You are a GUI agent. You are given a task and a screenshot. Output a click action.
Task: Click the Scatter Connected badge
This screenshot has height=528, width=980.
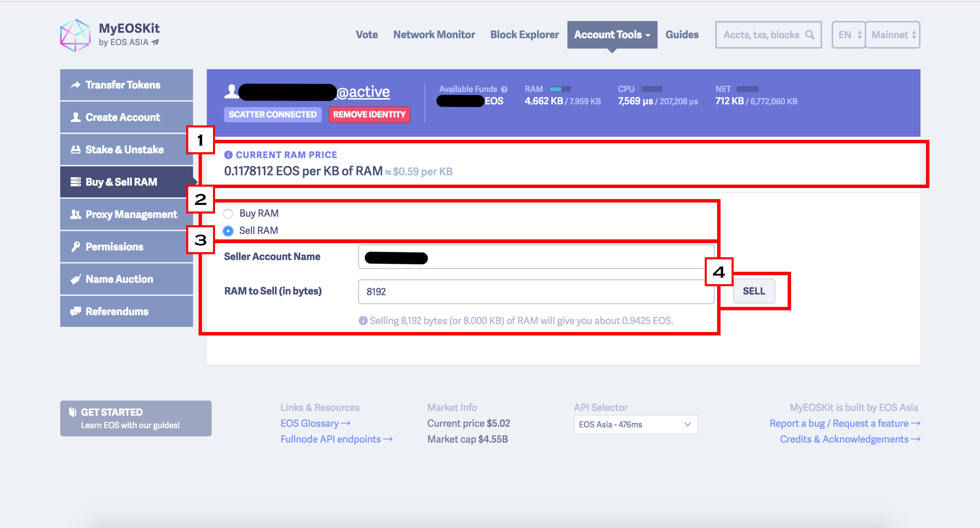273,115
